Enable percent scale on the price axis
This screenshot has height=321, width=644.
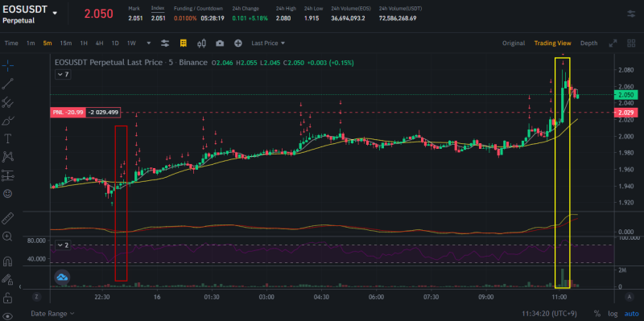click(x=597, y=314)
